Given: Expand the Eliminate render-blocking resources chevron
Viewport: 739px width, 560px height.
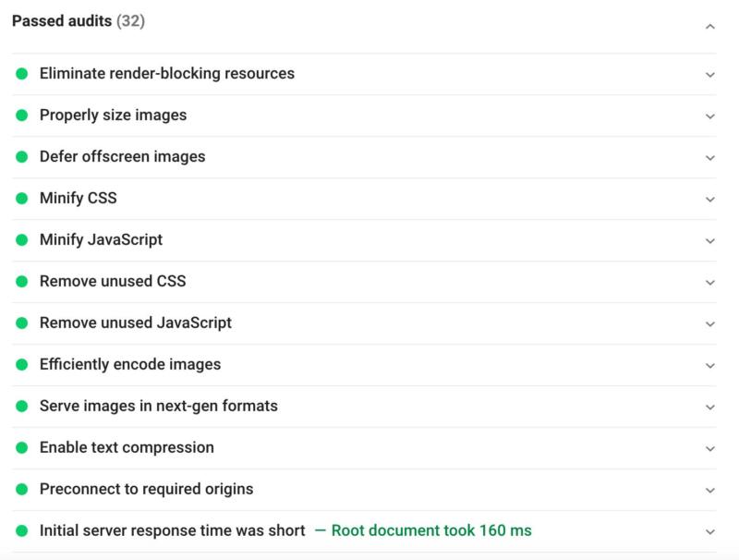Looking at the screenshot, I should pos(709,74).
